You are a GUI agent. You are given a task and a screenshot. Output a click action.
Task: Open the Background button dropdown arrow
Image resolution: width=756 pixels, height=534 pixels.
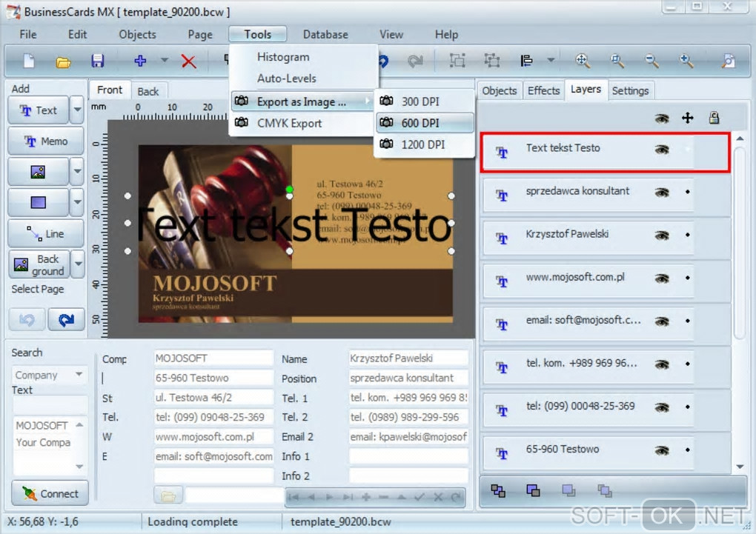[77, 264]
